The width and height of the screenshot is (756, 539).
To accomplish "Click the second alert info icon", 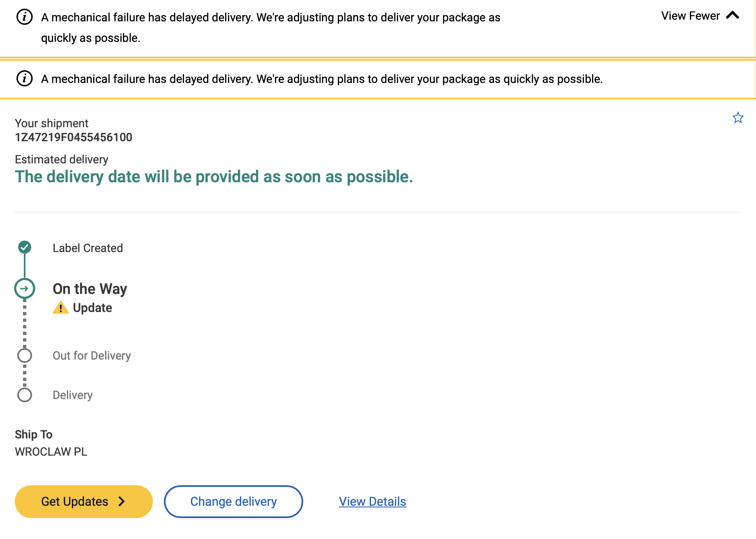I will (24, 78).
